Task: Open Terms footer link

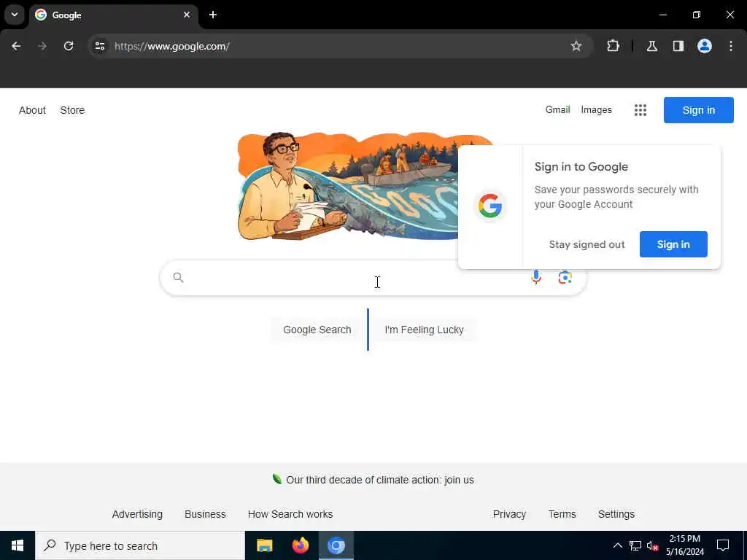Action: point(562,514)
